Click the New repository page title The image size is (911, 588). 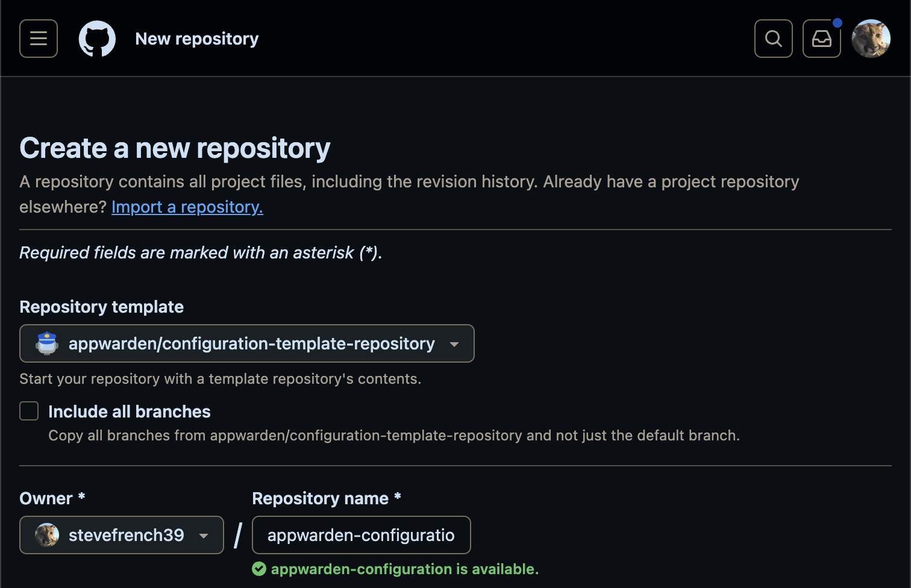196,39
